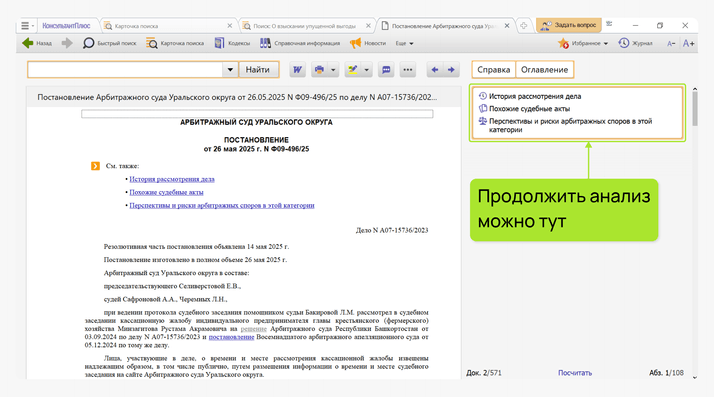Expand the marker options dropdown arrow
The width and height of the screenshot is (714, 397).
point(367,70)
